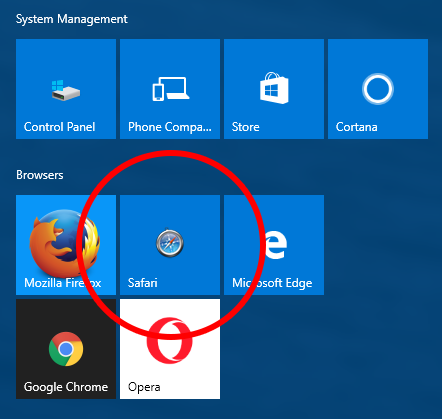Open the Microsoft Edge tile
The width and height of the screenshot is (442, 419).
click(x=274, y=245)
